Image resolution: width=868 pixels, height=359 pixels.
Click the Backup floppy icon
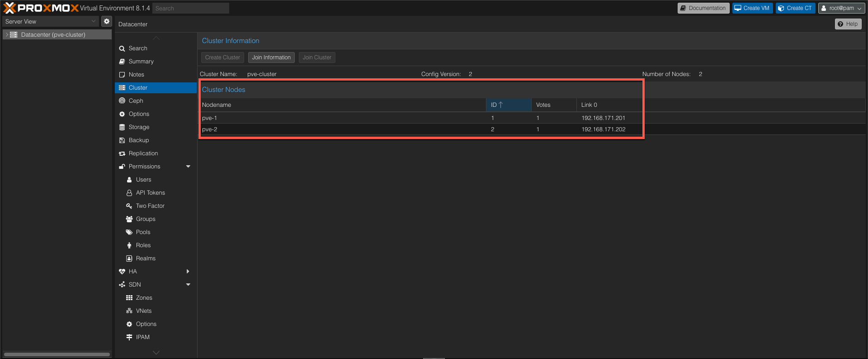[122, 140]
